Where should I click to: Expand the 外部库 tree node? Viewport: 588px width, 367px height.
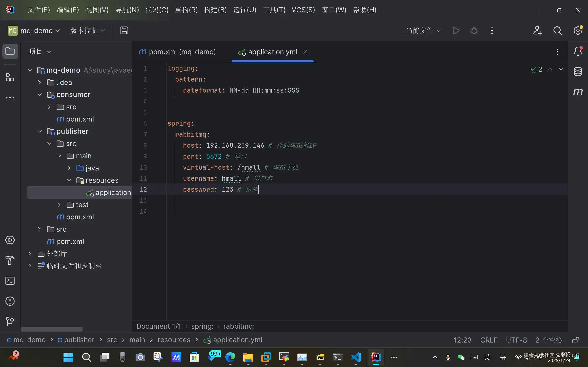30,254
